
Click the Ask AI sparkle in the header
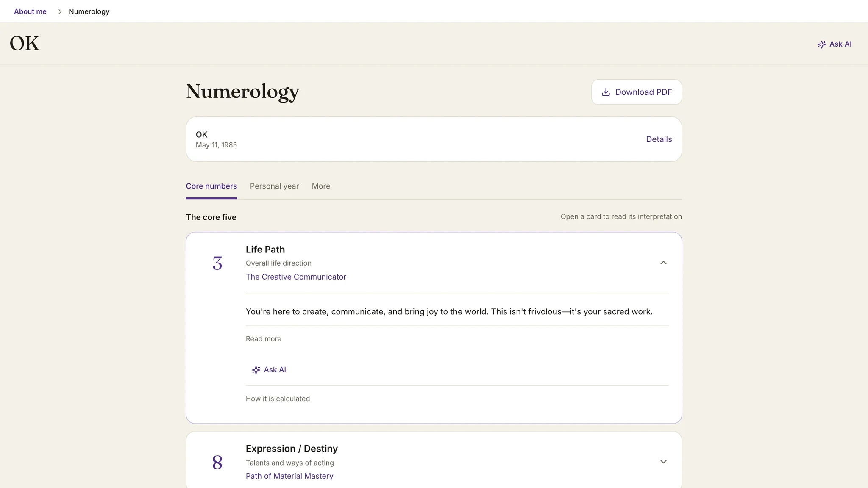click(821, 44)
